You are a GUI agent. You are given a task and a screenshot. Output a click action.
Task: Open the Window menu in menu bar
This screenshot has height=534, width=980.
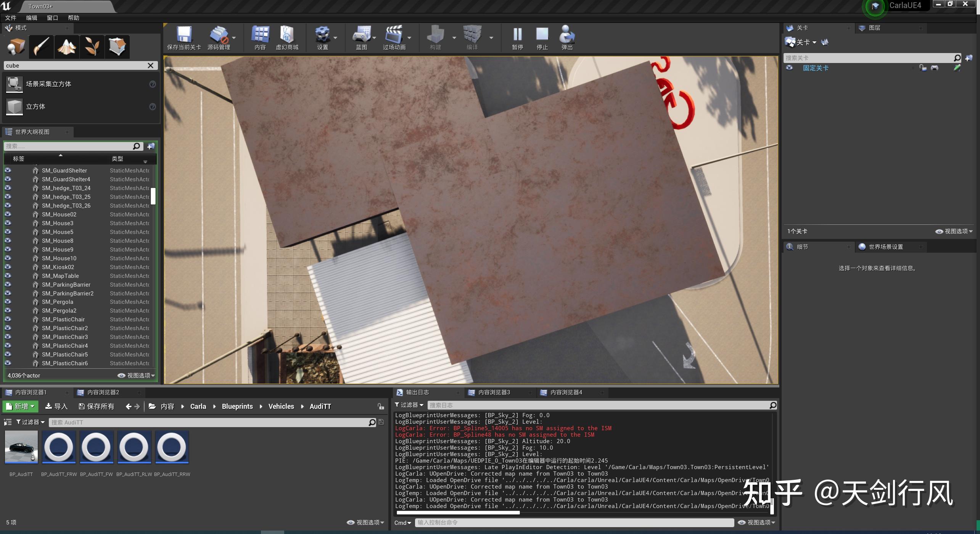point(52,18)
